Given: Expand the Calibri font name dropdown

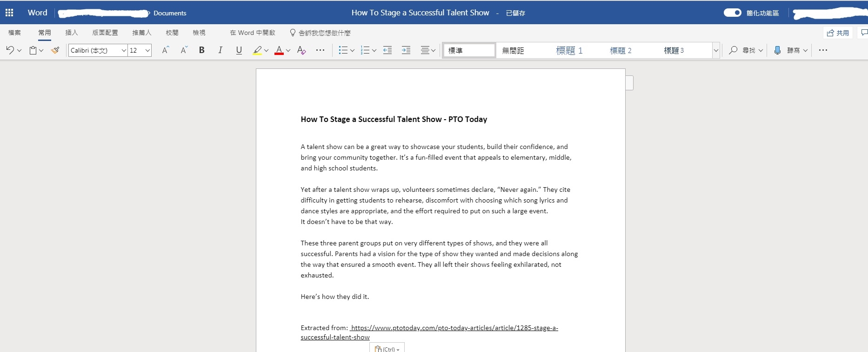Looking at the screenshot, I should [x=123, y=50].
